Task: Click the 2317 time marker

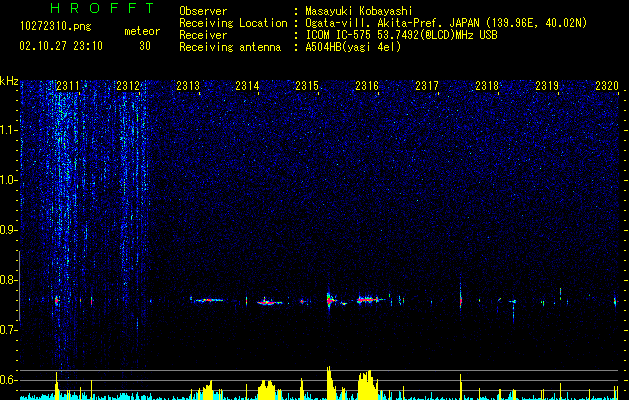Action: (x=427, y=85)
